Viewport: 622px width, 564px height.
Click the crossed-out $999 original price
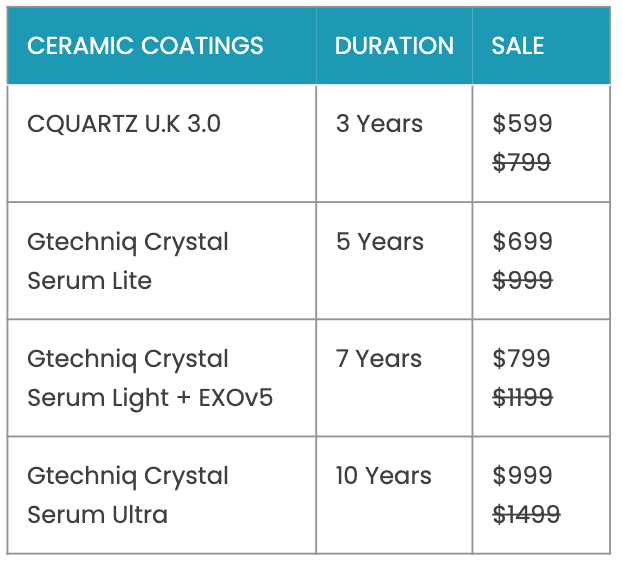pyautogui.click(x=522, y=281)
